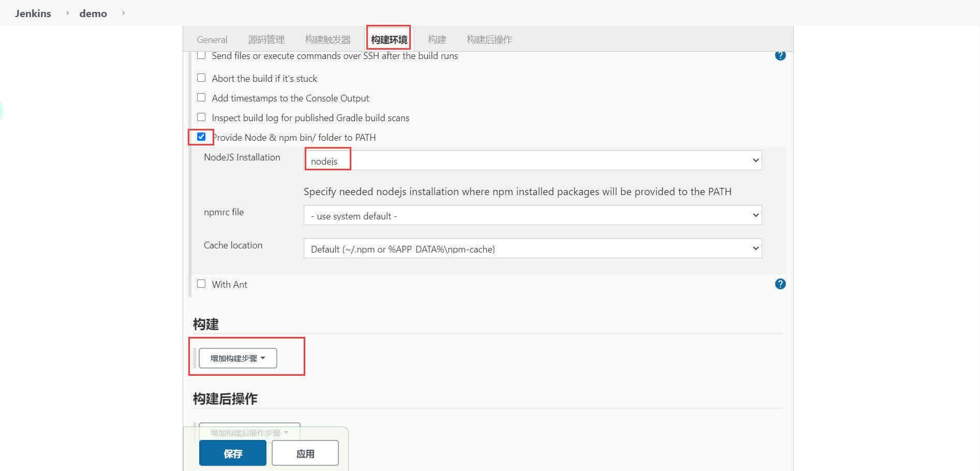Click the 保存 save button
This screenshot has height=471, width=980.
tap(233, 453)
